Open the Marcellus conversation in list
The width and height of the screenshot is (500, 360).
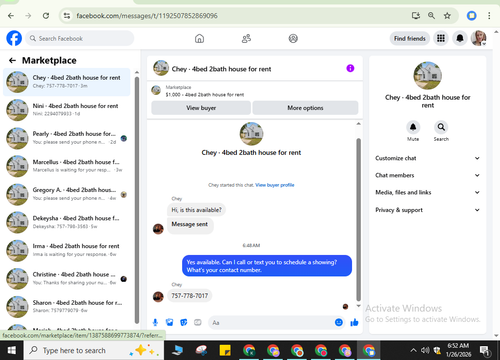point(67,166)
